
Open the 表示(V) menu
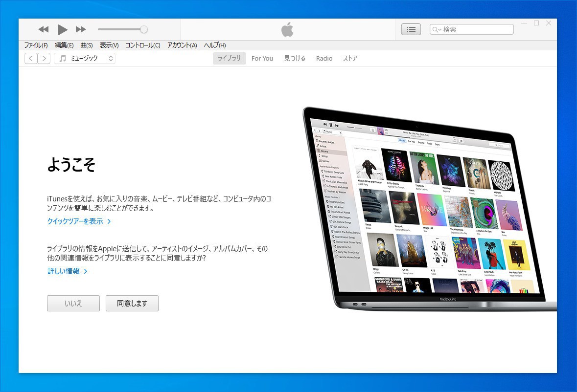109,45
